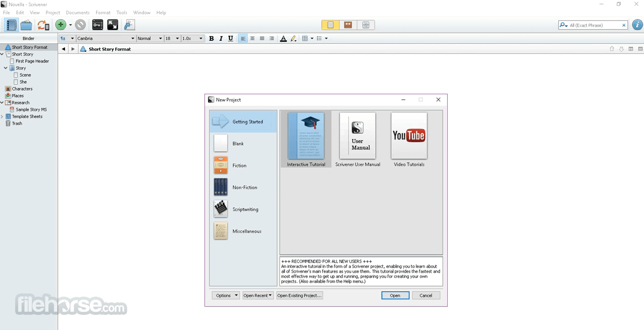The height and width of the screenshot is (330, 644).
Task: Select Characters folder in Binder
Action: (22, 89)
